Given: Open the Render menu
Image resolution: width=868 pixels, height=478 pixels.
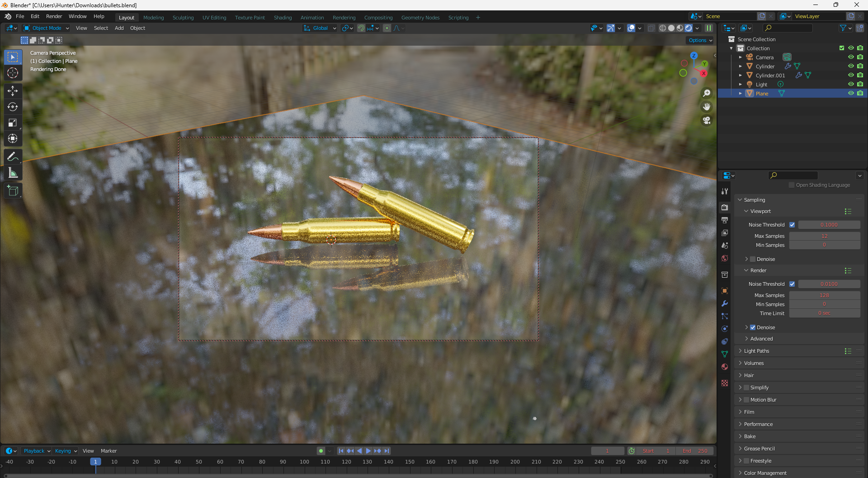Looking at the screenshot, I should click(54, 16).
